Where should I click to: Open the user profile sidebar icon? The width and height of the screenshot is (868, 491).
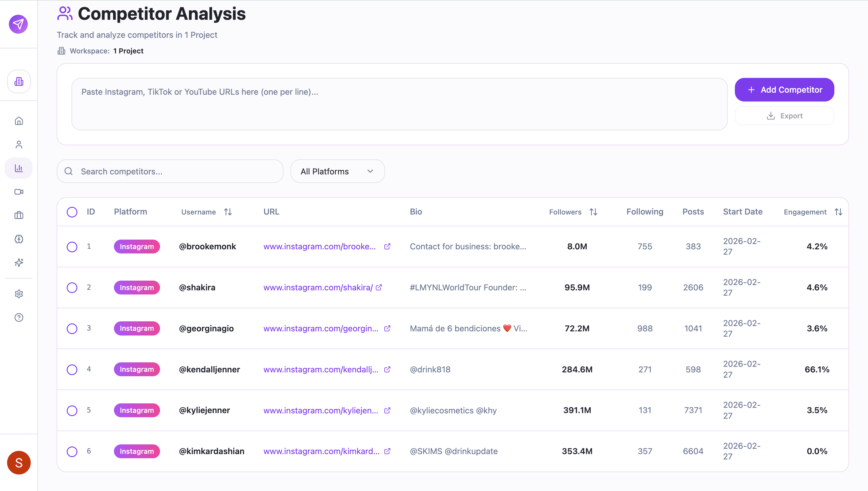click(x=19, y=144)
